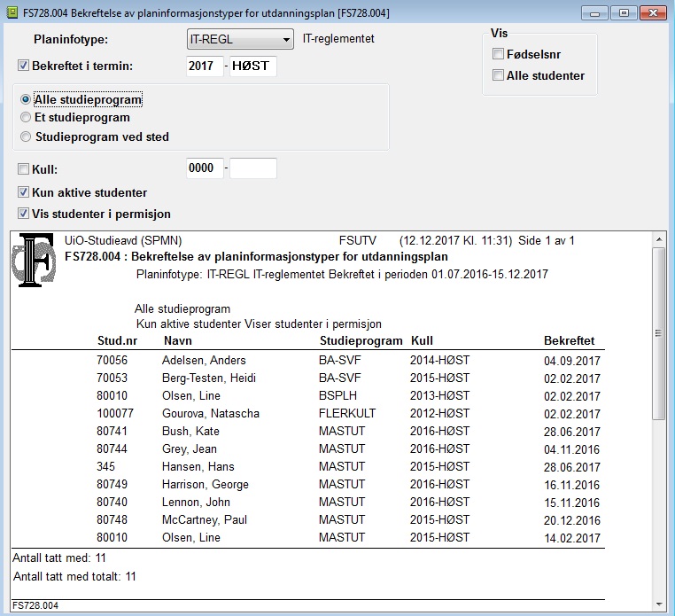This screenshot has height=616, width=675.
Task: Click the scrollbar down arrow
Action: click(x=659, y=604)
